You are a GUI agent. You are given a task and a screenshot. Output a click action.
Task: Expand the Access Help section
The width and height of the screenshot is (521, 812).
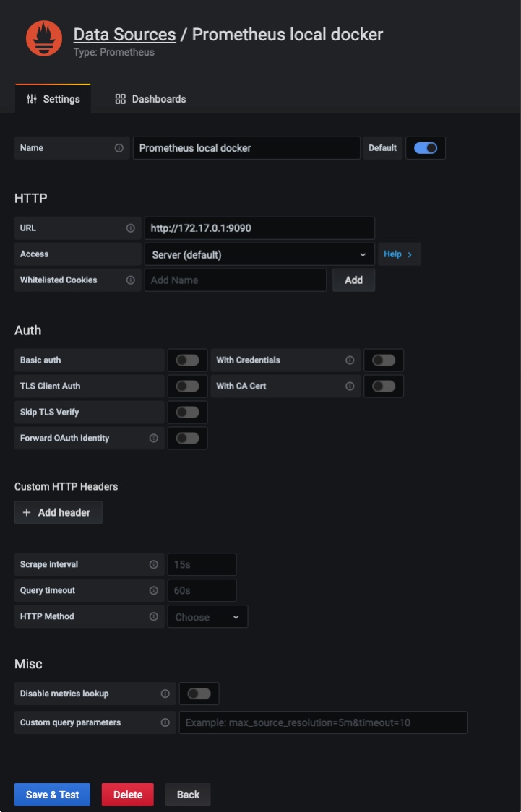(x=398, y=254)
